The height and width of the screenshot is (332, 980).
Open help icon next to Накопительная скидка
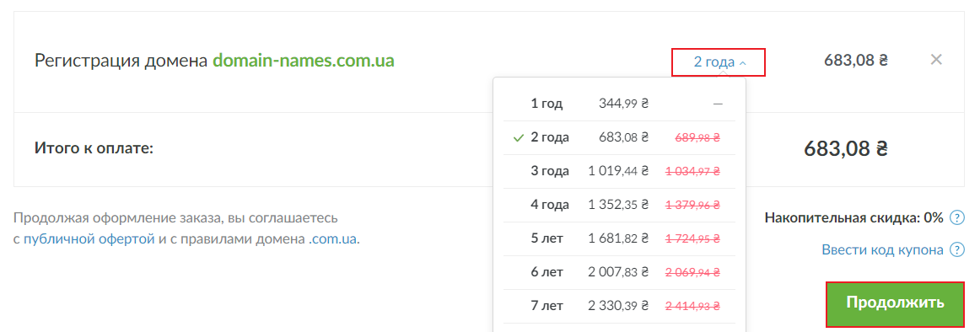pos(956,217)
